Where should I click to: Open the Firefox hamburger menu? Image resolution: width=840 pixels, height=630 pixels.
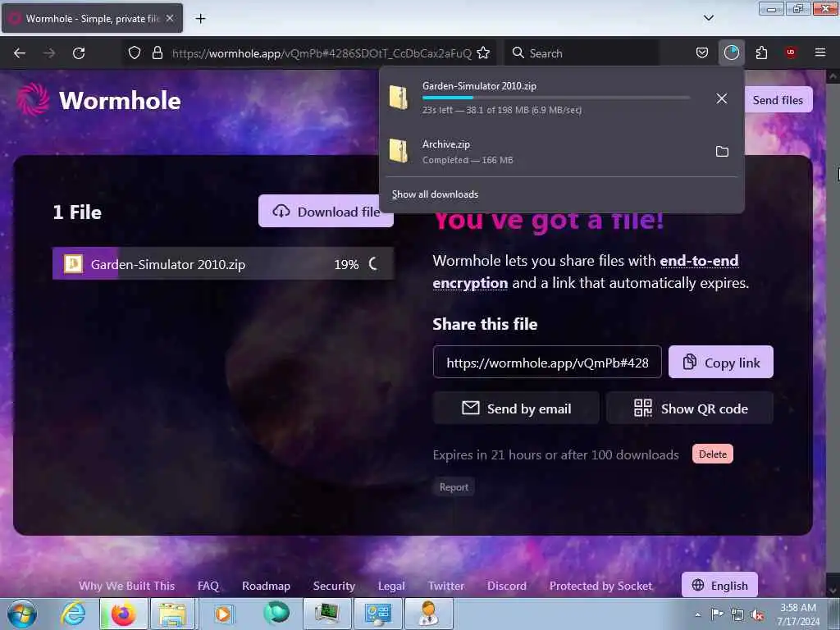click(x=820, y=53)
